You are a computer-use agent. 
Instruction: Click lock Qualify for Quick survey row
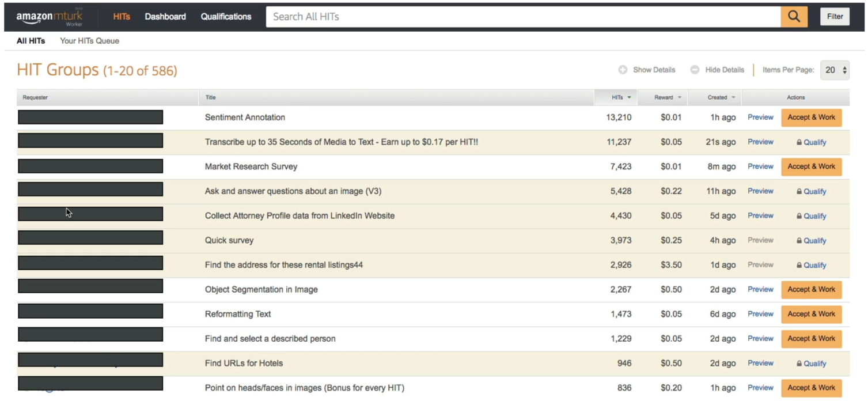point(811,241)
